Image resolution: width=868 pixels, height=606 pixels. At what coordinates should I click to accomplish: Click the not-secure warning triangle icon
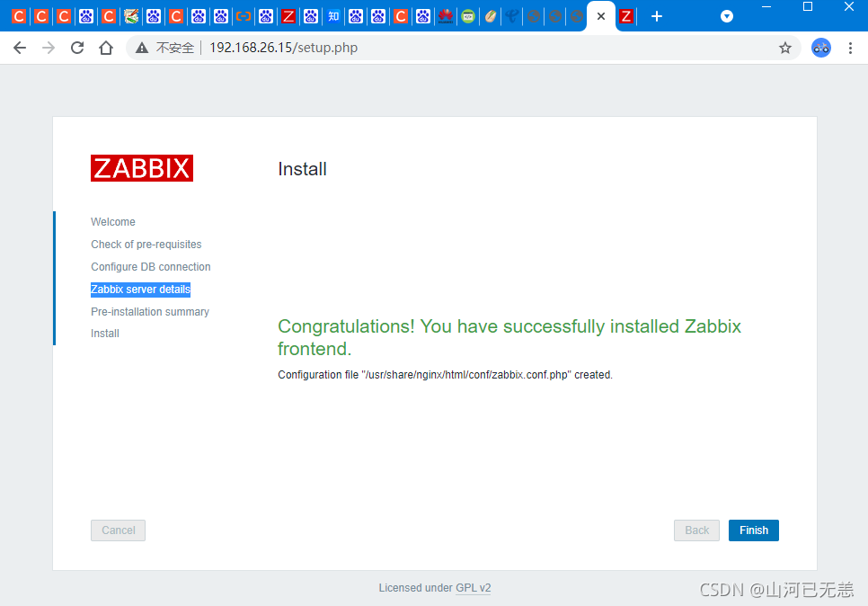[142, 48]
